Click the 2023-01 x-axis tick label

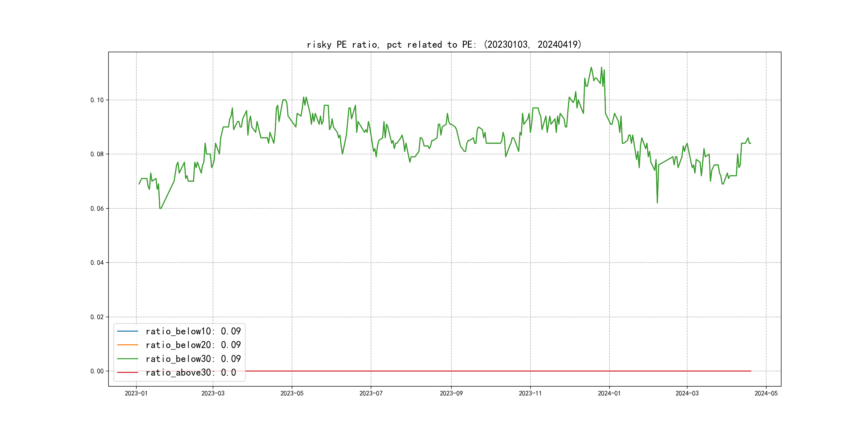136,393
